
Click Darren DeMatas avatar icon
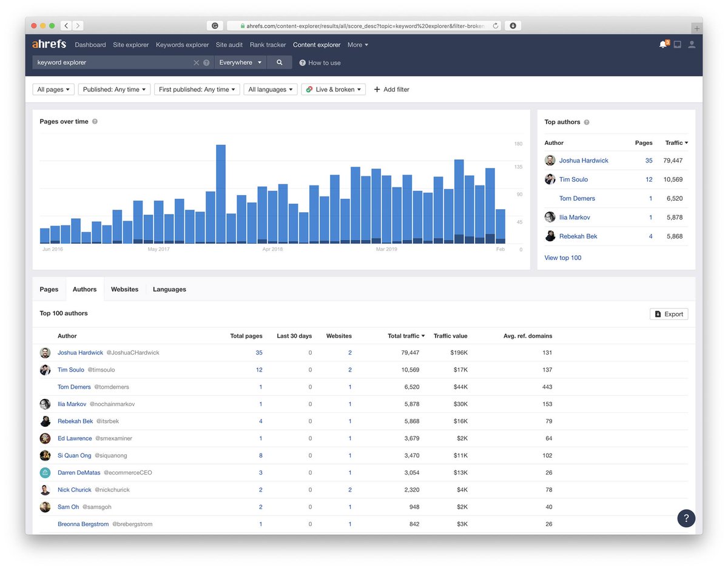pyautogui.click(x=45, y=472)
